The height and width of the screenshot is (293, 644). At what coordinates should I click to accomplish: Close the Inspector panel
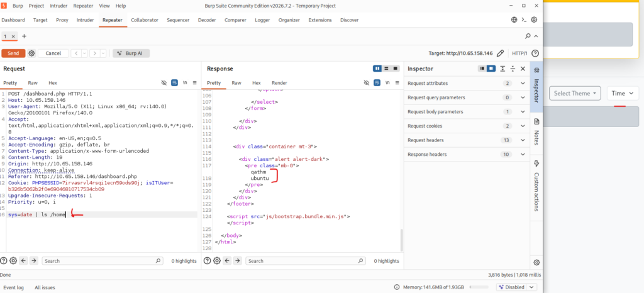pos(523,69)
